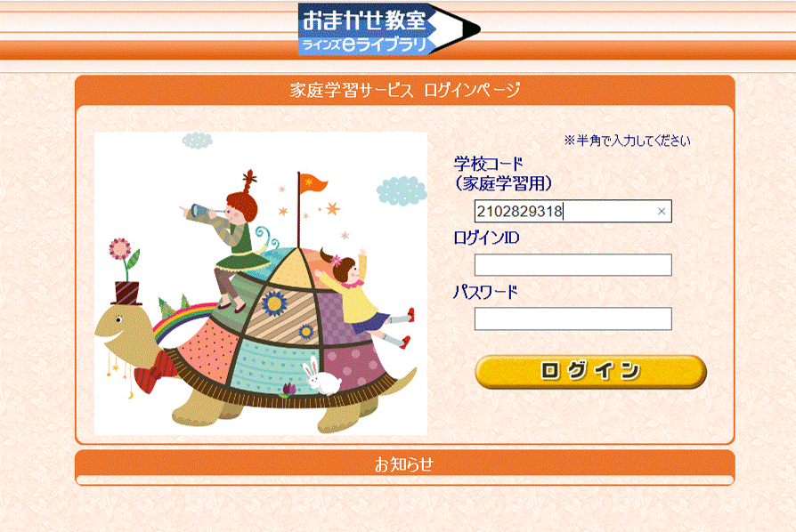This screenshot has width=796, height=532.
Task: Click the rainbow behind the turtle
Action: [x=183, y=319]
